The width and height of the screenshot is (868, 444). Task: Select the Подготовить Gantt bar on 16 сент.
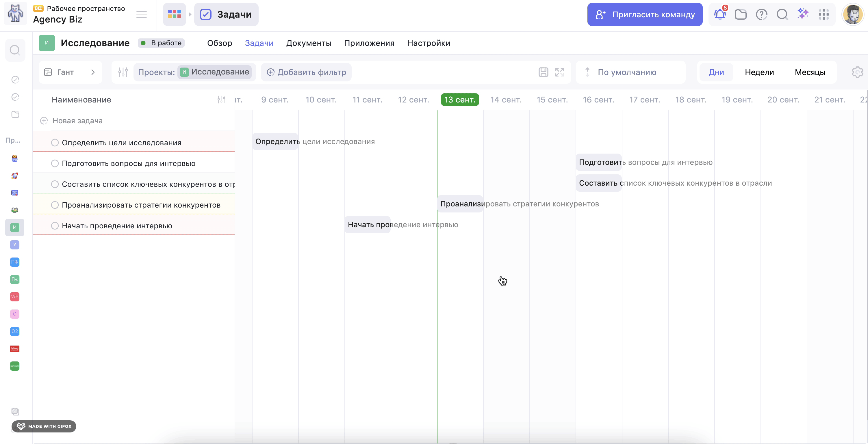tap(599, 162)
